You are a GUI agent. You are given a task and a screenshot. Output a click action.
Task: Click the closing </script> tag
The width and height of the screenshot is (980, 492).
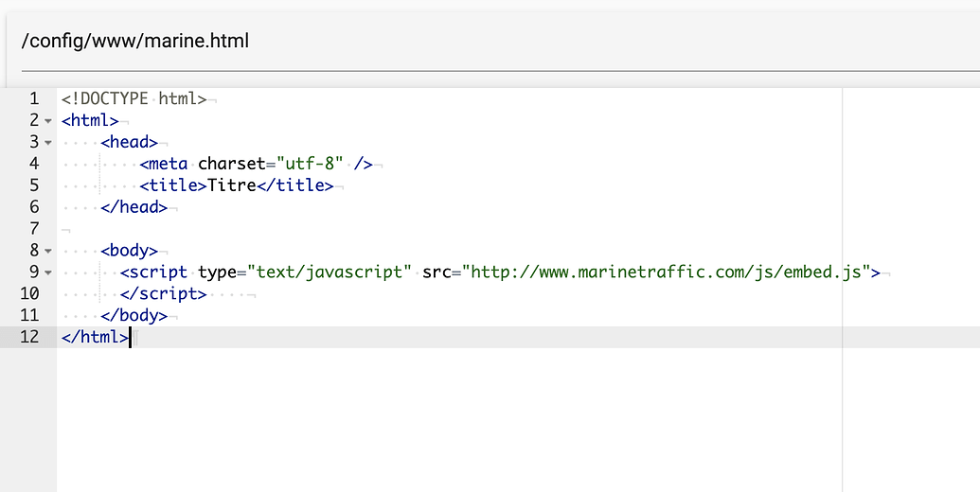[x=163, y=294]
